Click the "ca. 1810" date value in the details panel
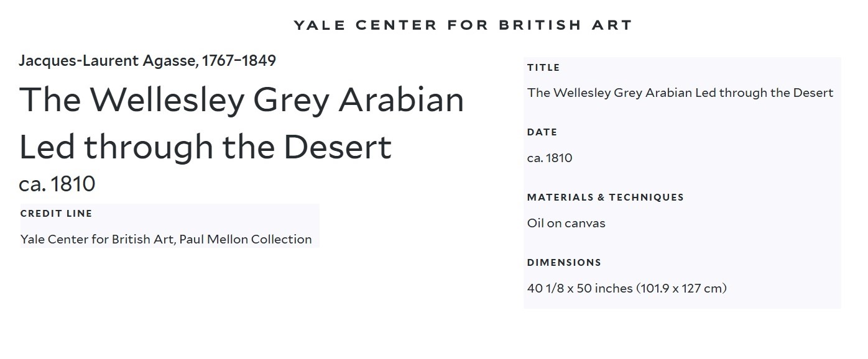Screen dimensions: 868x359 (550, 158)
